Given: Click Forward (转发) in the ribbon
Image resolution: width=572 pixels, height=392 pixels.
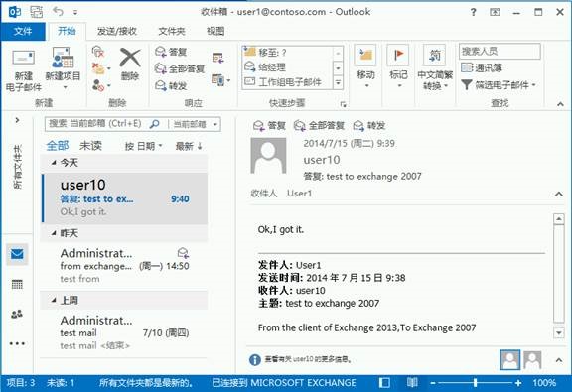Looking at the screenshot, I should point(172,85).
